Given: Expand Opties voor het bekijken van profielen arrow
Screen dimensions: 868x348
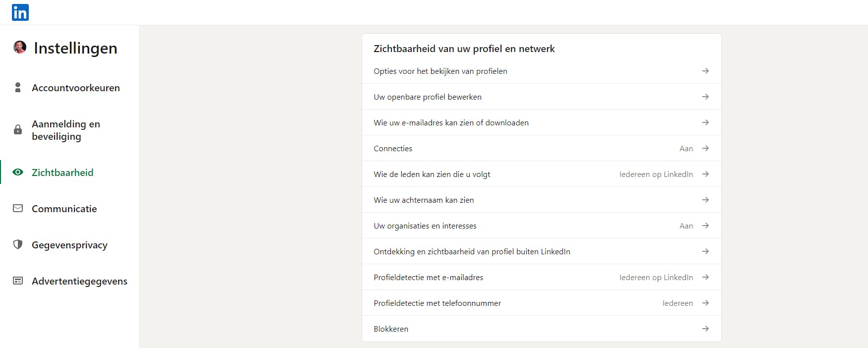Looking at the screenshot, I should (x=705, y=71).
